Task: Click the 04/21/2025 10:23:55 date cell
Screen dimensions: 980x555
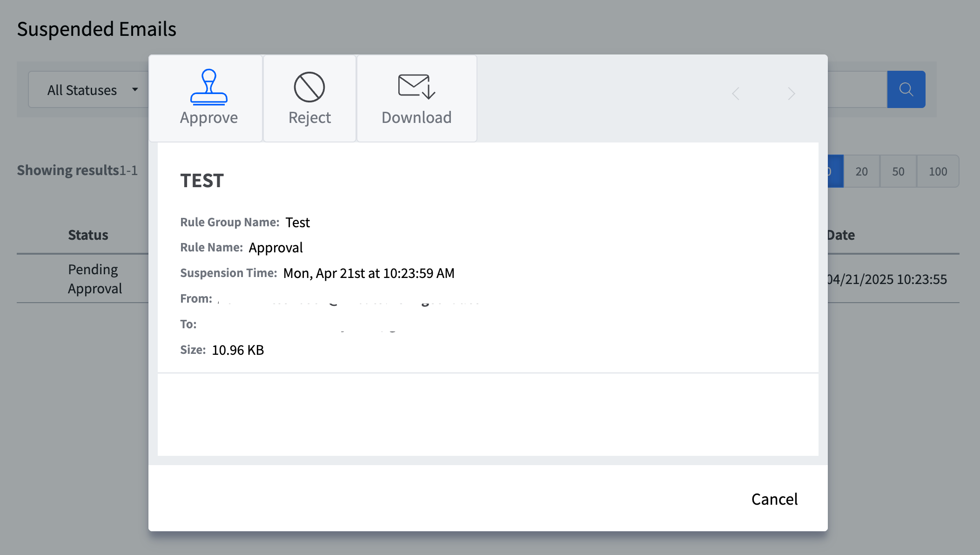Action: (887, 279)
